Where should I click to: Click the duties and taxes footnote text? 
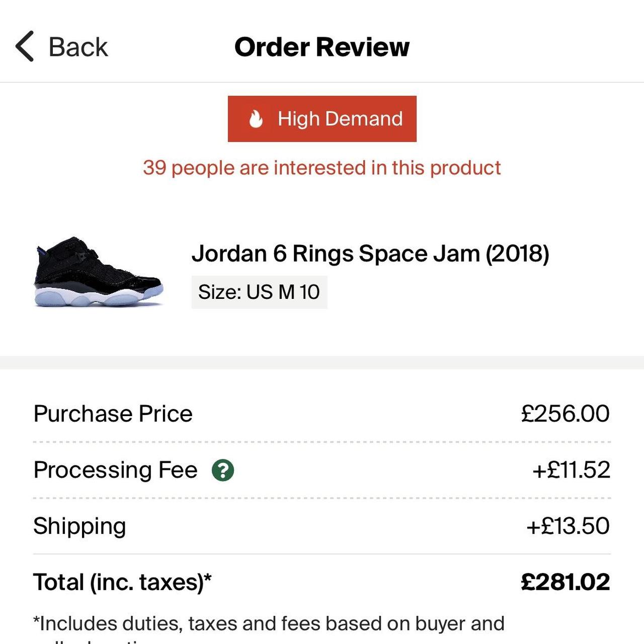[x=269, y=623]
